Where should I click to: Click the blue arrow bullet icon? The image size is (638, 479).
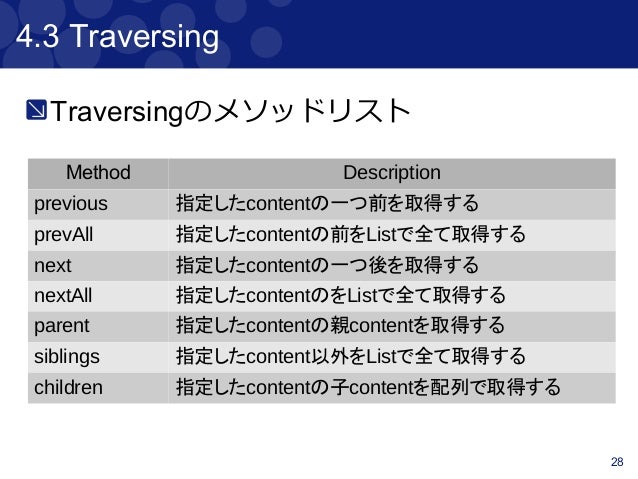pos(36,110)
